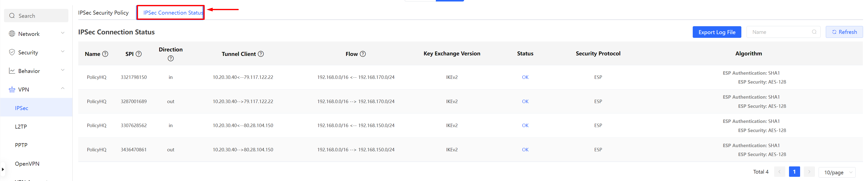This screenshot has height=181, width=868.
Task: Switch to IPSec Security Policy tab
Action: (x=103, y=13)
